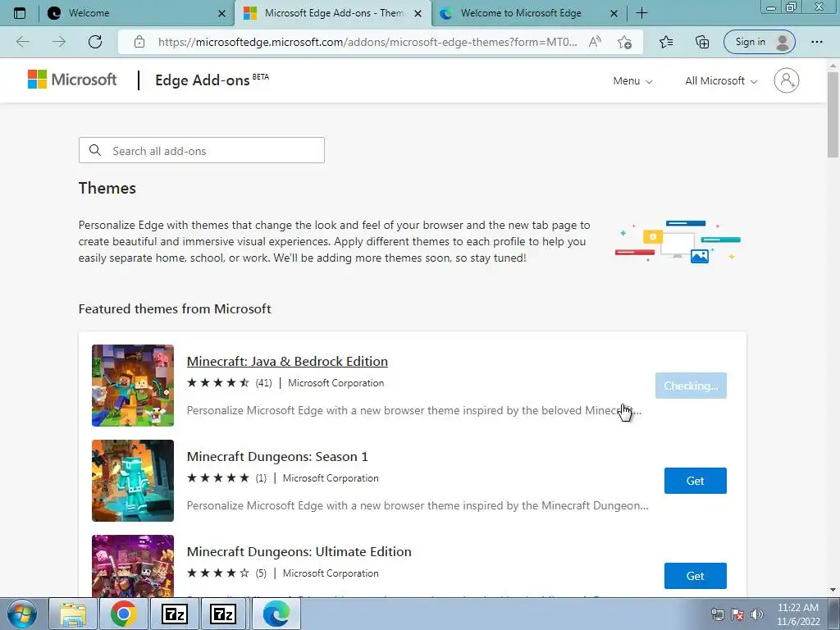Open Minecraft Dungeons: Ultimate Edition title

tap(299, 552)
